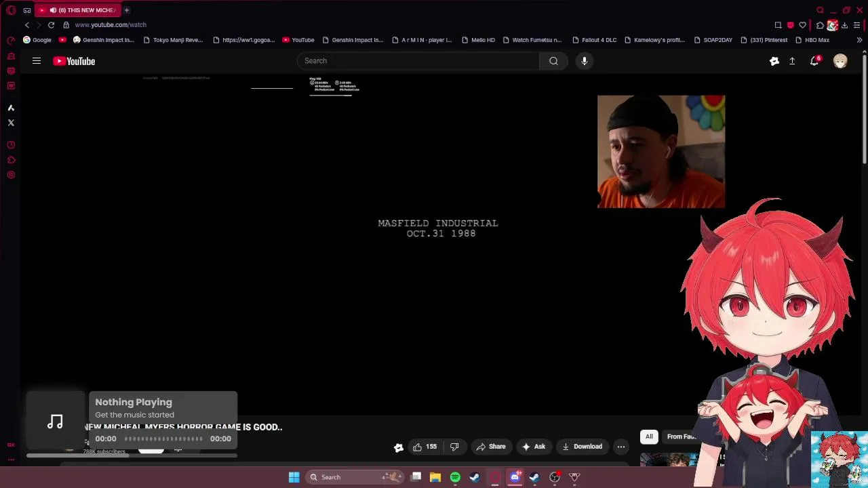
Task: Seek on the music player progress bar
Action: tap(163, 439)
